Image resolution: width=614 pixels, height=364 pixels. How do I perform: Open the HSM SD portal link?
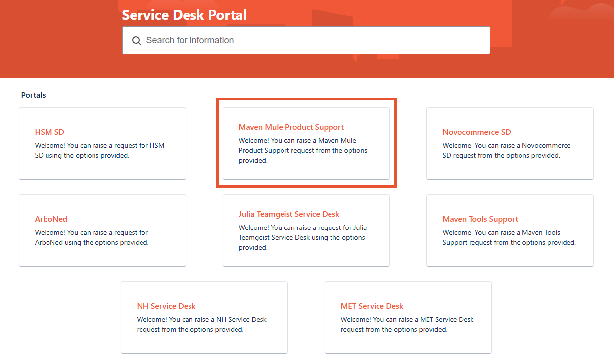tap(49, 132)
